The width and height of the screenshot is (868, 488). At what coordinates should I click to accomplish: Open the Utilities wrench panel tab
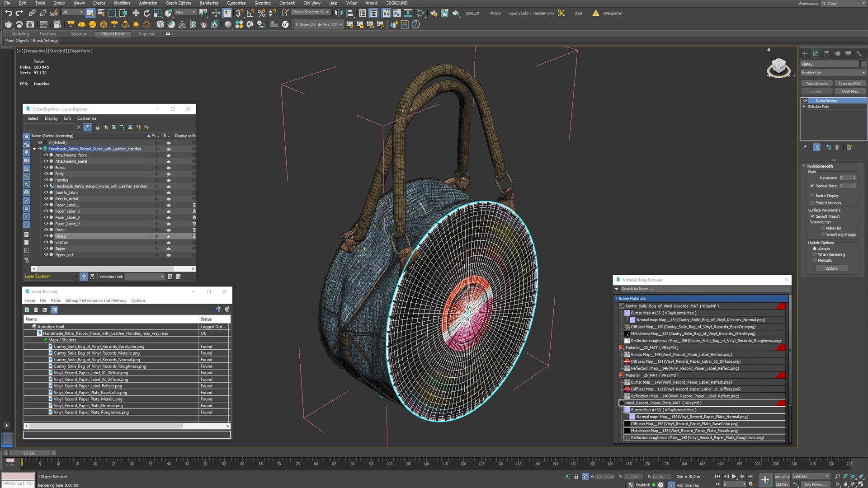[x=859, y=53]
